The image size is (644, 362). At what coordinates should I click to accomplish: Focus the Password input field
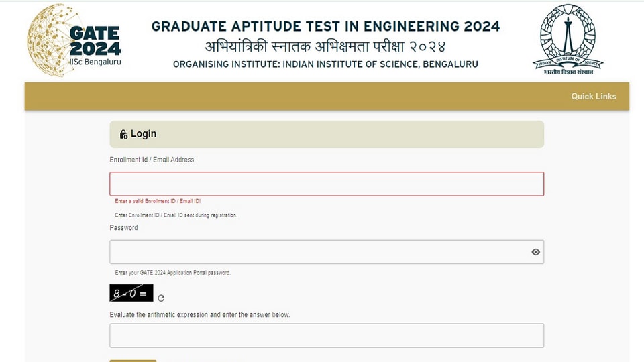coord(327,252)
